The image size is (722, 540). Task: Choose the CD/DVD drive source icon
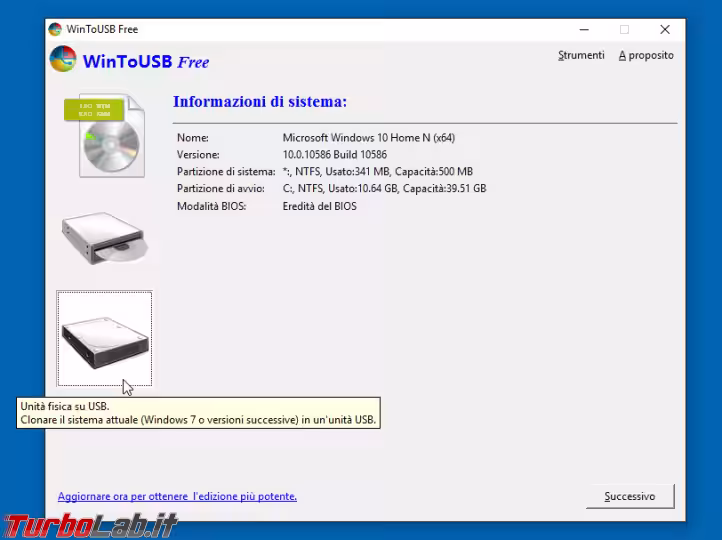click(105, 238)
